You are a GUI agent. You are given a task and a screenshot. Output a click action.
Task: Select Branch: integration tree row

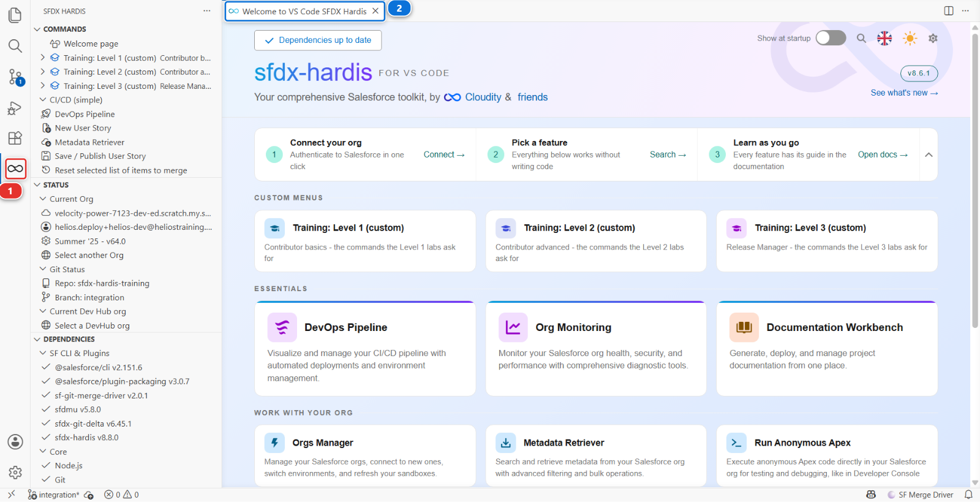[x=126, y=297]
